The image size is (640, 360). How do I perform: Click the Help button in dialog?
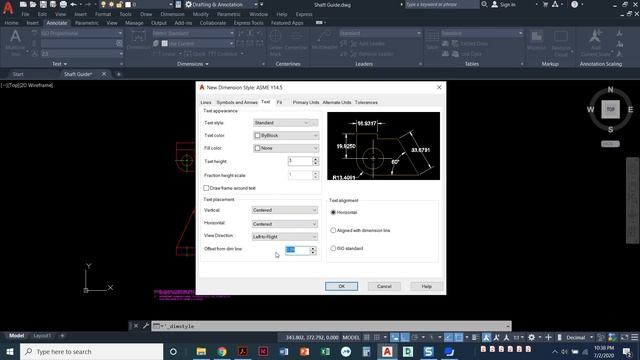[x=427, y=286]
